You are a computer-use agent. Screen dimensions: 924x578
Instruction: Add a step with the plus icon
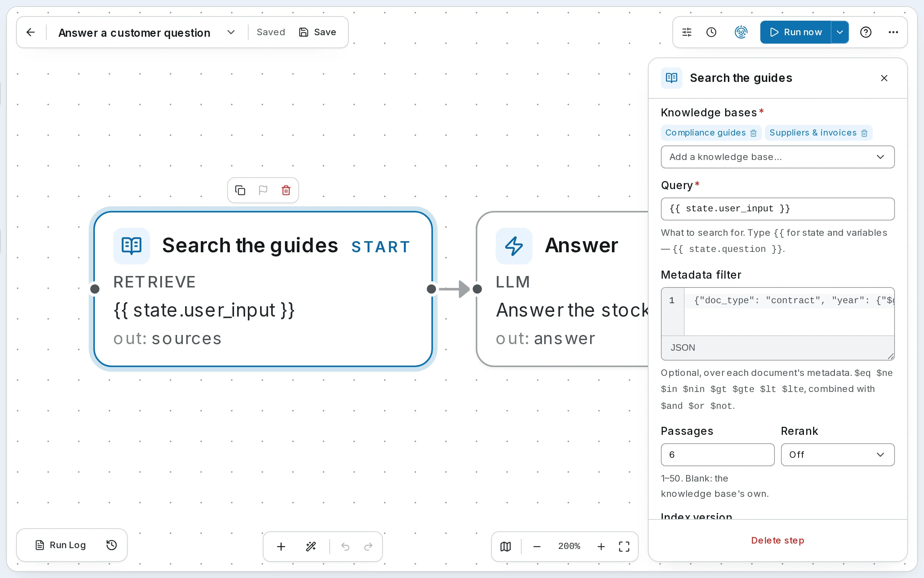[x=281, y=547]
